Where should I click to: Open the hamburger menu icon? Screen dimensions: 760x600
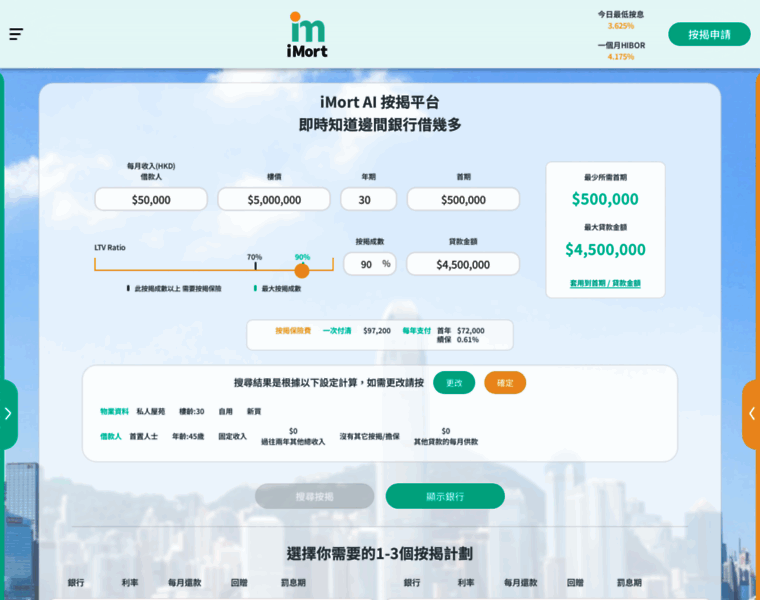coord(16,34)
